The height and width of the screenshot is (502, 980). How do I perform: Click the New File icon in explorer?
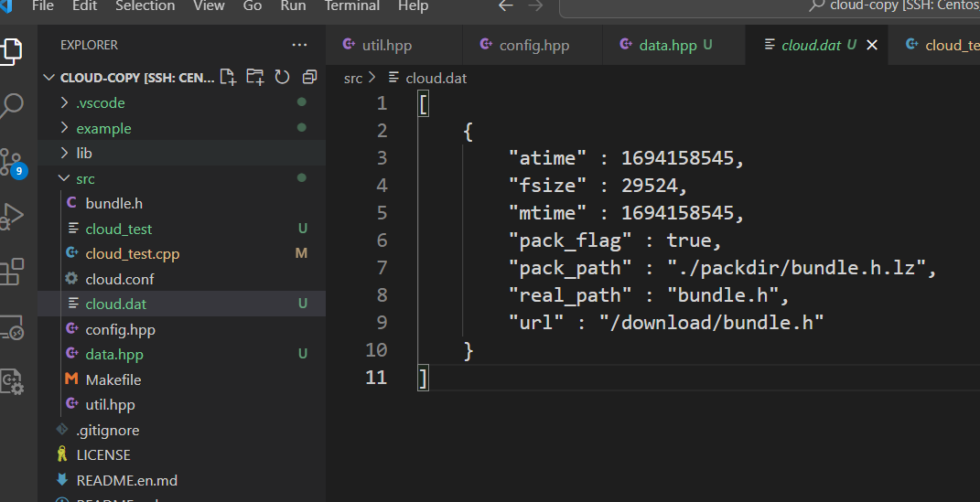[x=228, y=77]
